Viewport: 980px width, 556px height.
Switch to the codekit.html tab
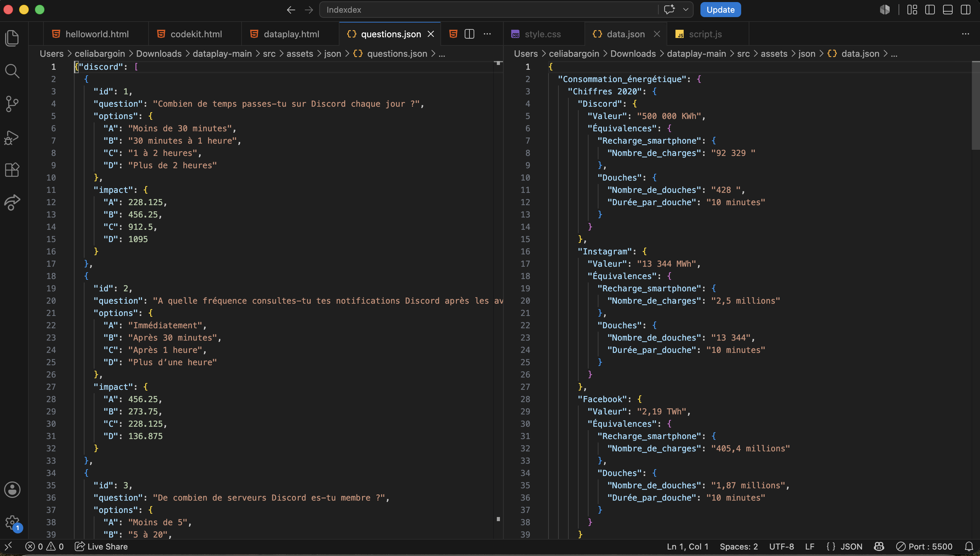[195, 34]
